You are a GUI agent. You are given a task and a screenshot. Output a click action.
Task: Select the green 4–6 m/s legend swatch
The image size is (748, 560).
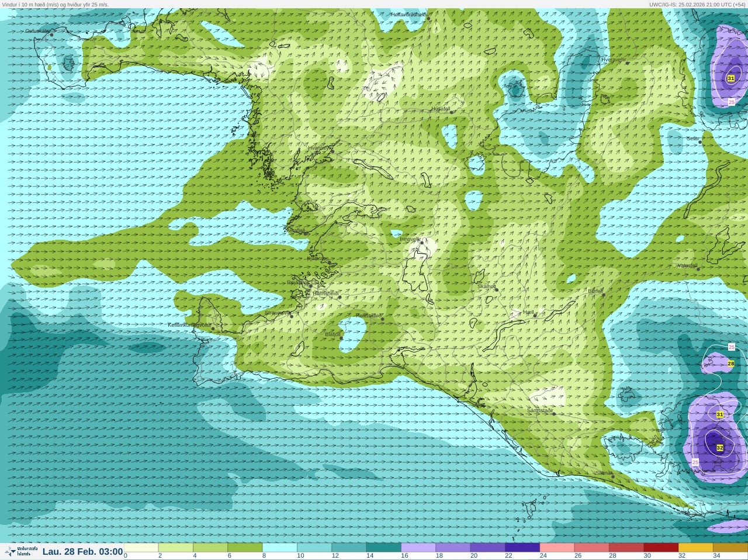pyautogui.click(x=210, y=548)
